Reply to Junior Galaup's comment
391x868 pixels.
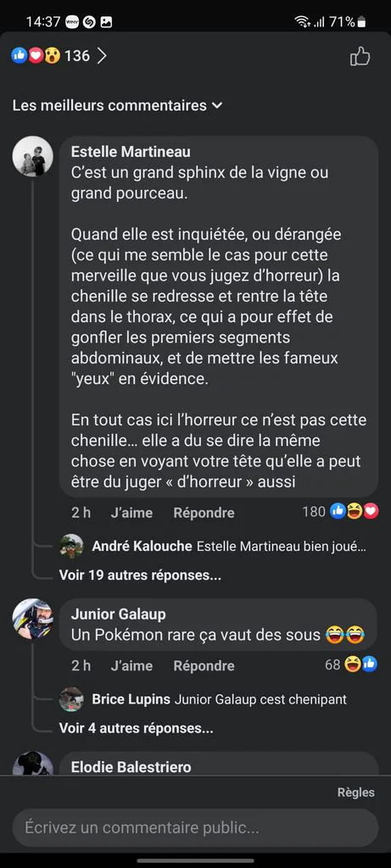[204, 665]
